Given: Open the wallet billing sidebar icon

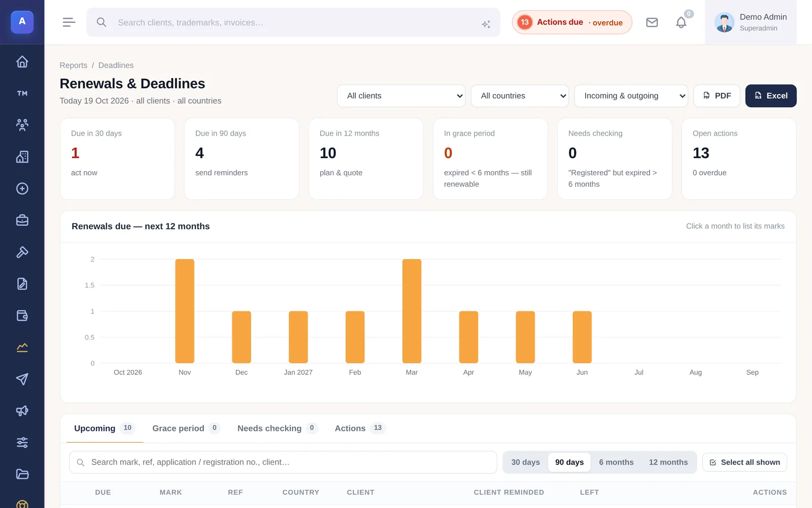Looking at the screenshot, I should (x=22, y=315).
